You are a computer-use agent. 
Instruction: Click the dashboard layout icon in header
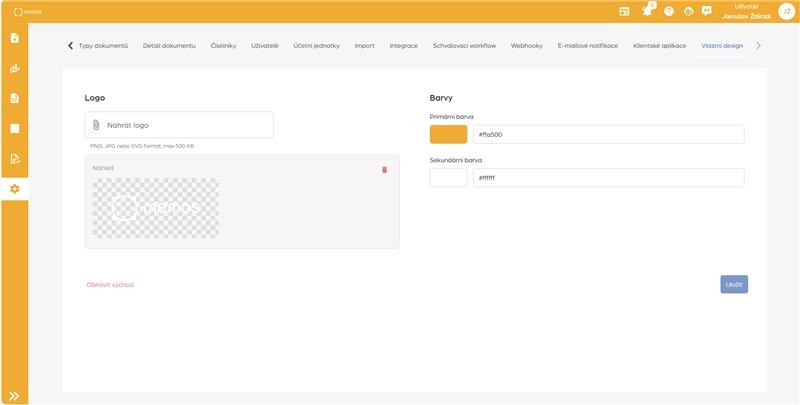click(624, 11)
